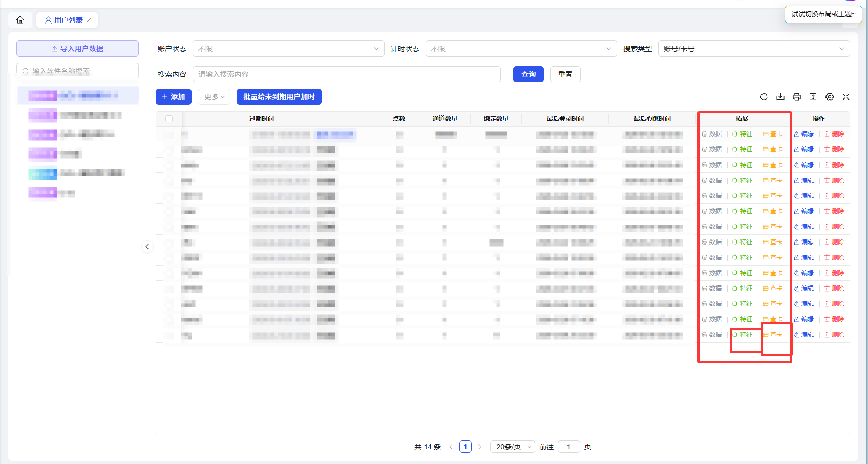Open 数据 in the last table row

pos(712,335)
